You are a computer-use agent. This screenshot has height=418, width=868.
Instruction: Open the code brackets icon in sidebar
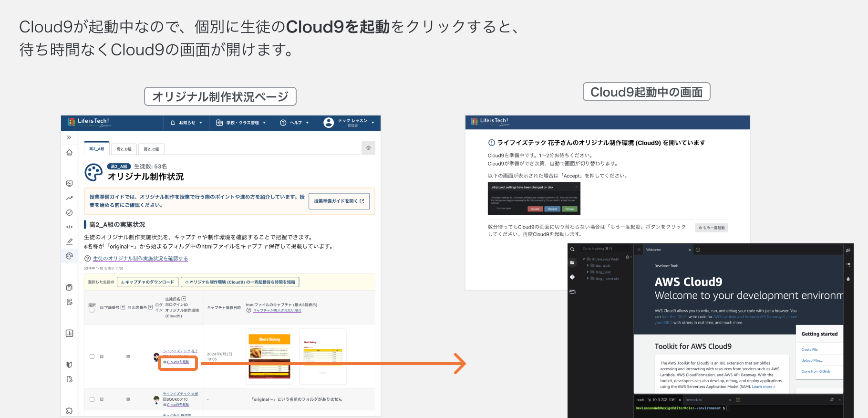coord(69,227)
